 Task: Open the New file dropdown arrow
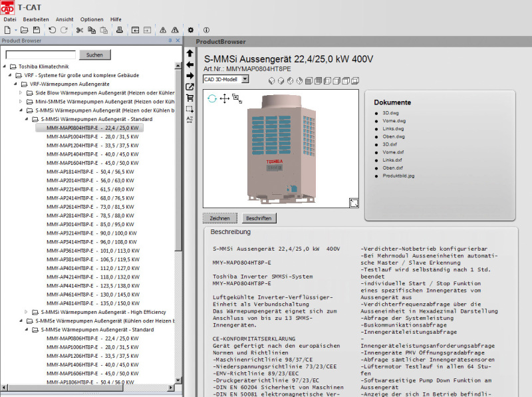(x=15, y=31)
